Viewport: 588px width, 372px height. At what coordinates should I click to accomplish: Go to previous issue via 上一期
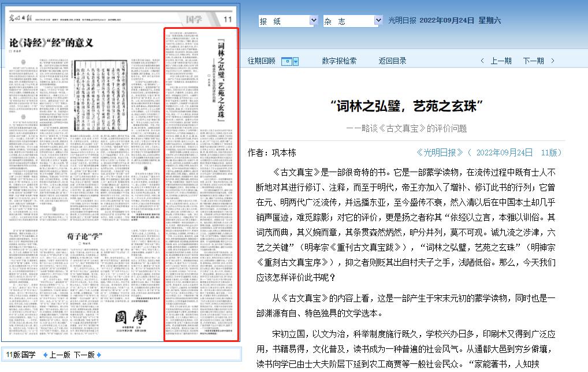point(501,61)
